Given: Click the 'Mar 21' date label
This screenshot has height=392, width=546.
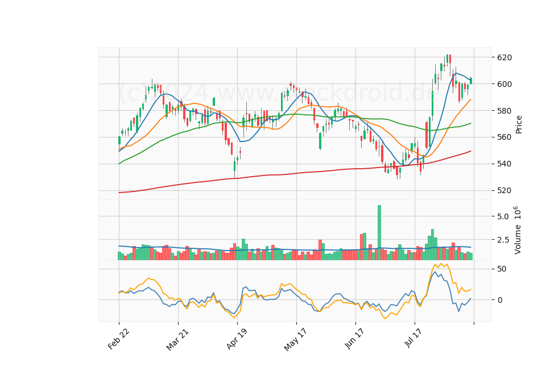Looking at the screenshot, I should coord(177,339).
